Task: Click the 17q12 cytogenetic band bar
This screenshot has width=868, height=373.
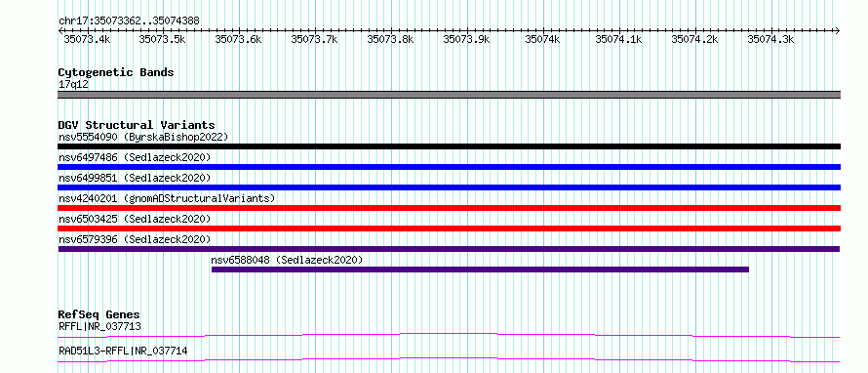Action: (449, 95)
